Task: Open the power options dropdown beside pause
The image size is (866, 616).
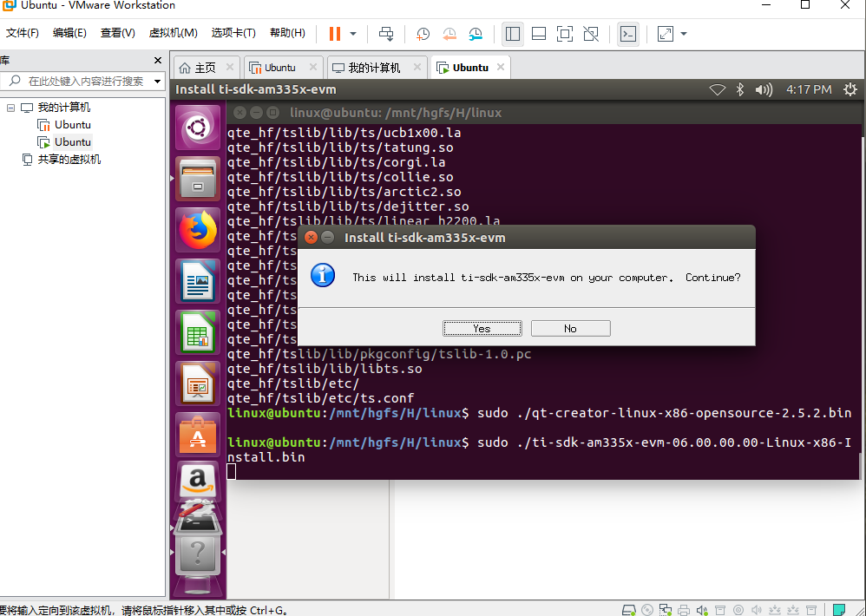Action: point(353,34)
